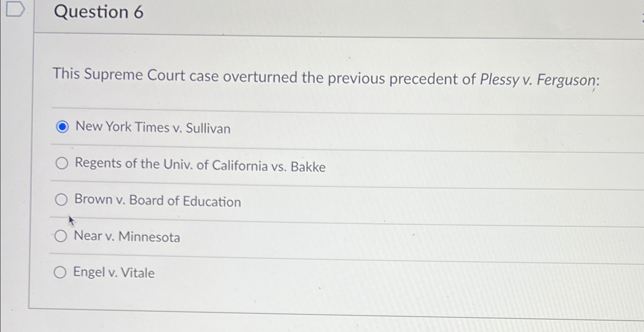644x332 pixels.
Task: Click the answer text 'Engel v. Vitale'
Action: point(113,273)
